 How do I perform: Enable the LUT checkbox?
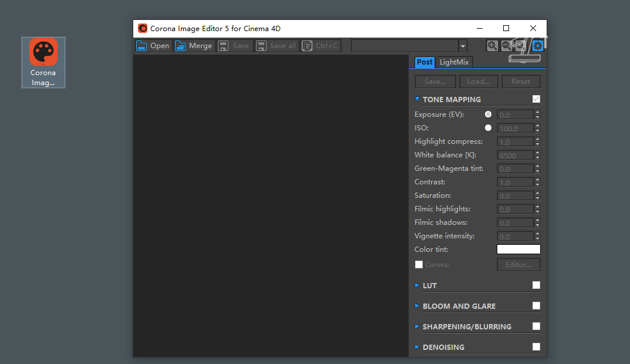click(x=536, y=285)
